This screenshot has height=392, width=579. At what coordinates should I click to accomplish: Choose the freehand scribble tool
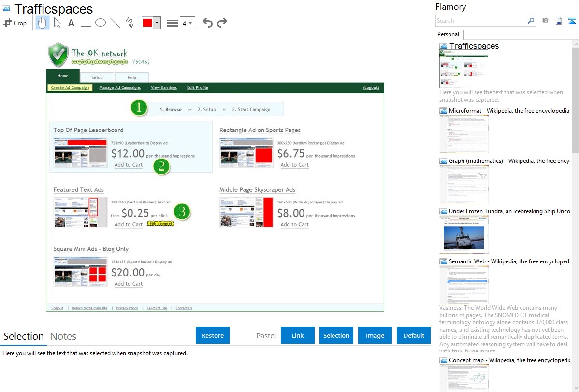tap(130, 23)
